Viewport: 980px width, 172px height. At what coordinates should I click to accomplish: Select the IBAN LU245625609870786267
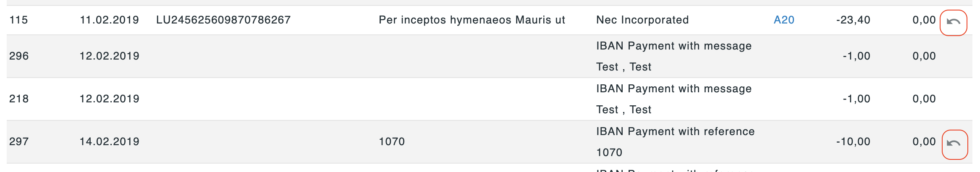[x=223, y=20]
